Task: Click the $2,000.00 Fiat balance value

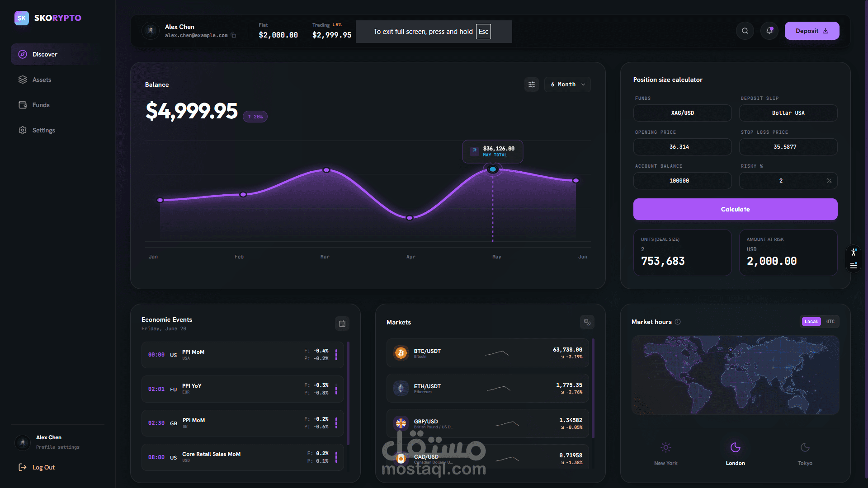Action: click(x=278, y=35)
